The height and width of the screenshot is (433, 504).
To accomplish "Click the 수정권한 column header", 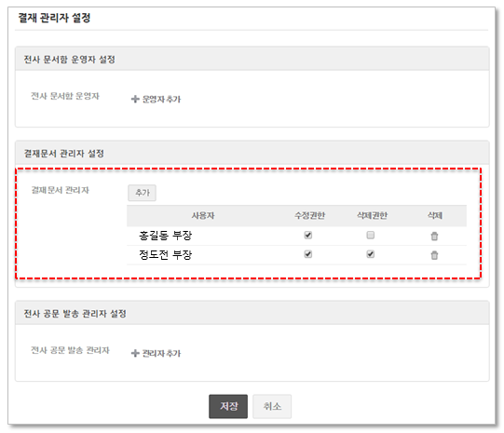I will click(309, 215).
